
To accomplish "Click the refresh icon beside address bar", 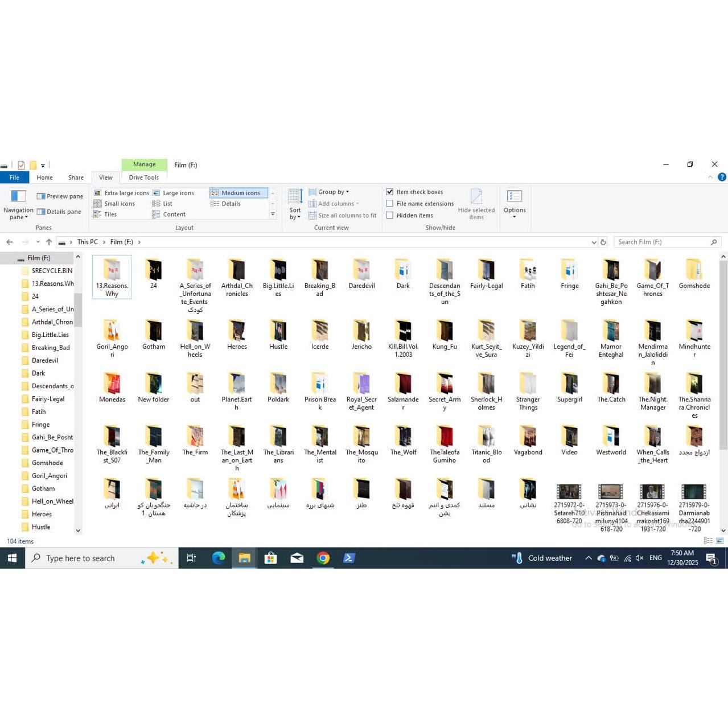I will click(x=603, y=242).
